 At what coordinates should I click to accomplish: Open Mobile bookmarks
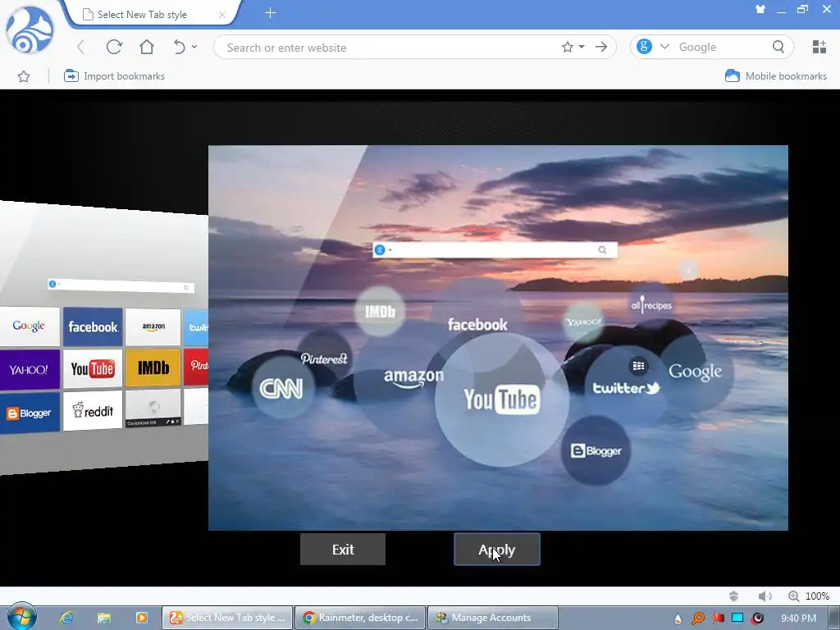776,76
